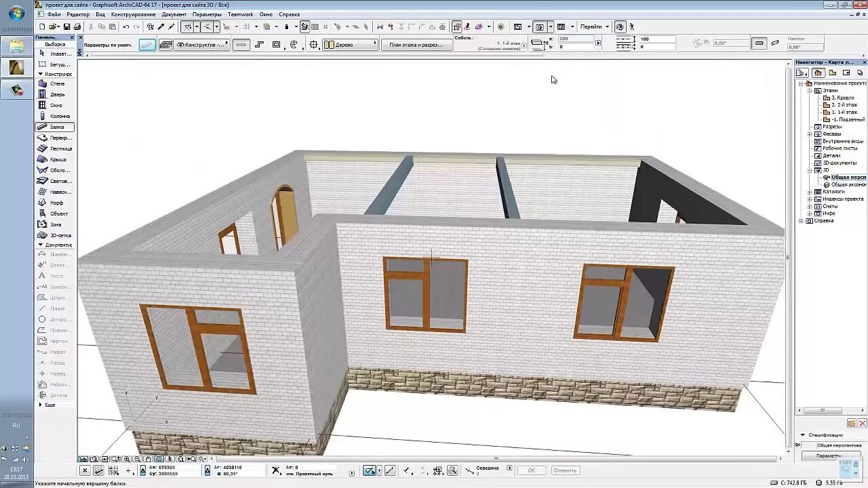Click the New document icon
The image size is (868, 488).
point(42,27)
